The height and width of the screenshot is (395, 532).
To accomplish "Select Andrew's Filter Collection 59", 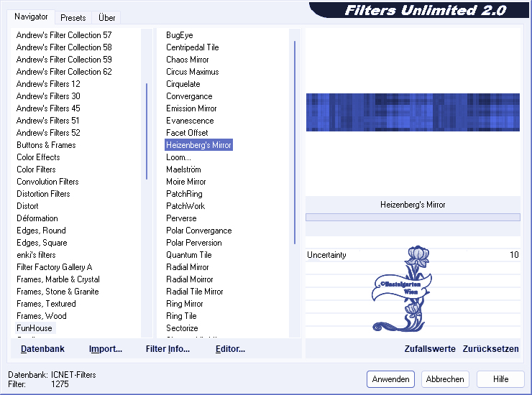I will click(64, 60).
